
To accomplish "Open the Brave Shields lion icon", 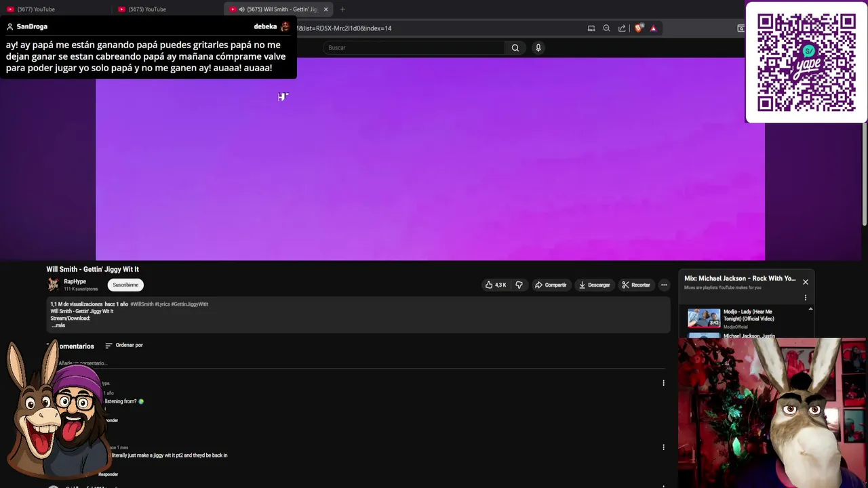I will [x=639, y=28].
